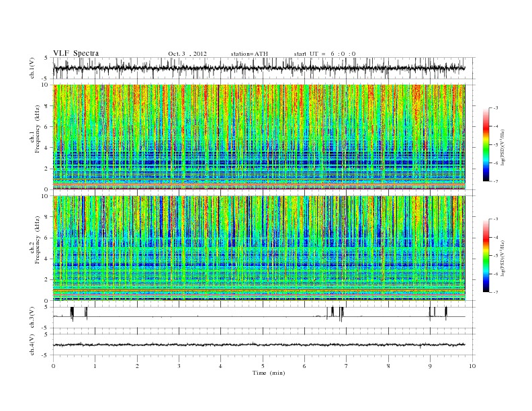Click the '5' tick on the time axis
This screenshot has width=532, height=411.
[x=263, y=366]
